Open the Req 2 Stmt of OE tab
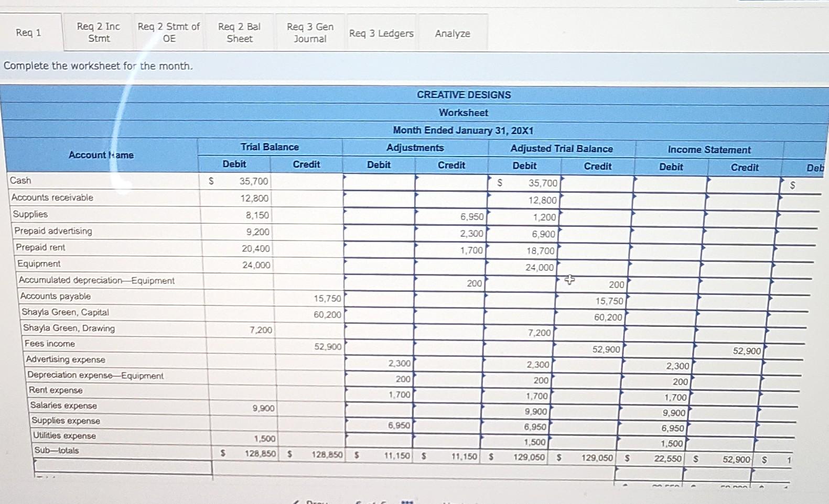This screenshot has height=504, width=829. coord(169,32)
